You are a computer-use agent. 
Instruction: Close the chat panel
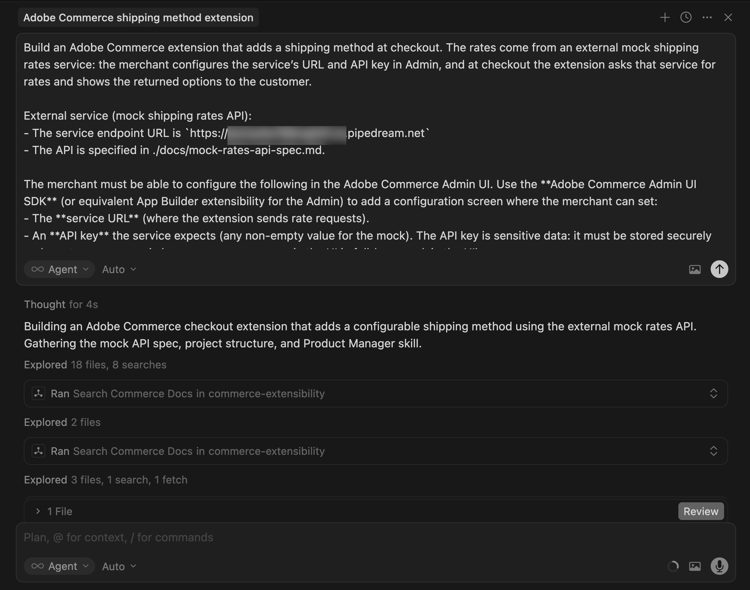tap(729, 17)
